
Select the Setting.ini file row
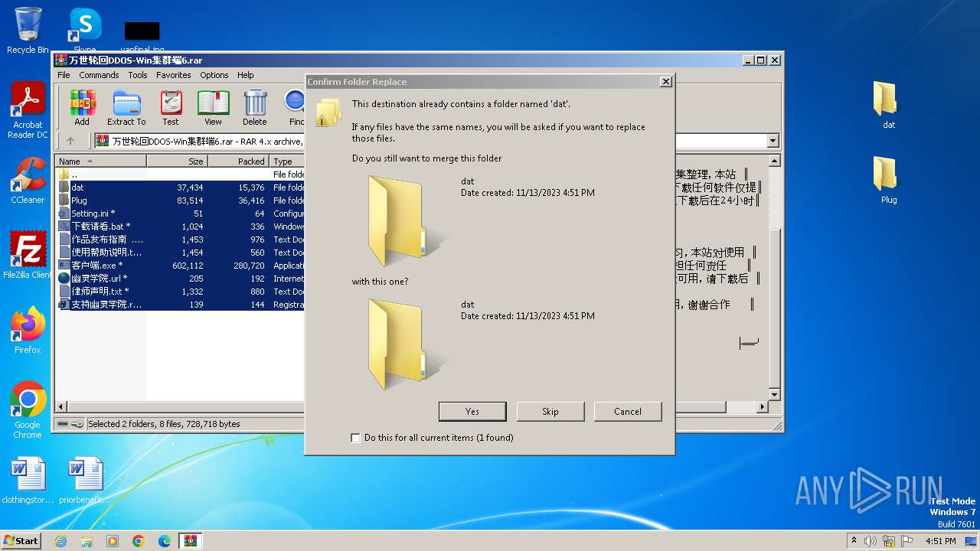(181, 214)
